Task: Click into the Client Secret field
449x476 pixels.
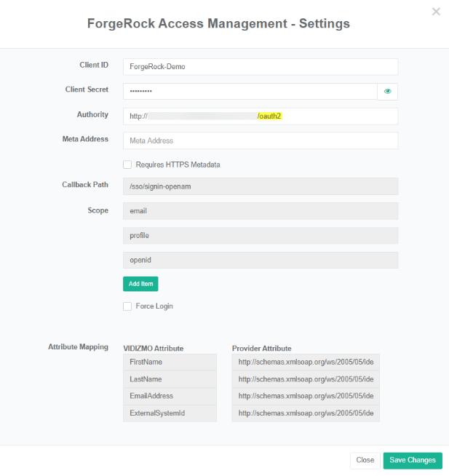Action: point(250,91)
